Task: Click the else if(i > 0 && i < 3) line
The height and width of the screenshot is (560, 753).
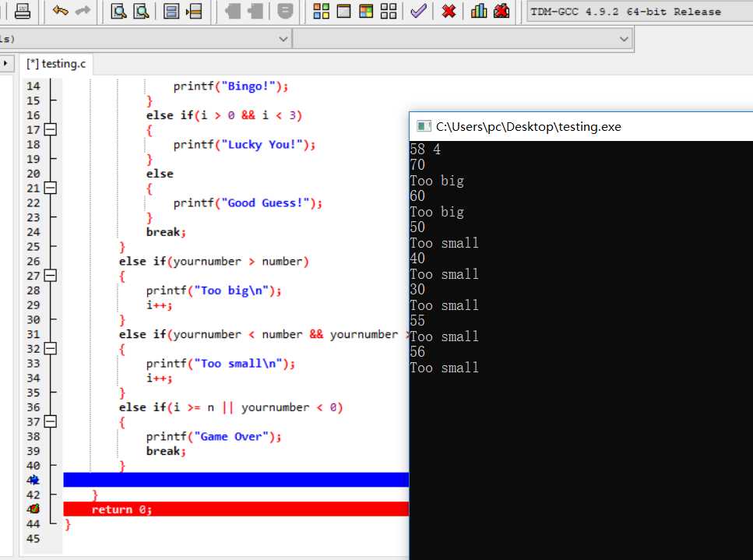Action: 223,115
